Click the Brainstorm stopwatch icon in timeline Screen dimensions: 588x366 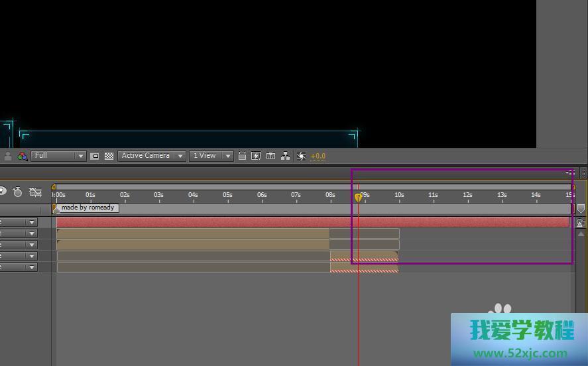[17, 192]
